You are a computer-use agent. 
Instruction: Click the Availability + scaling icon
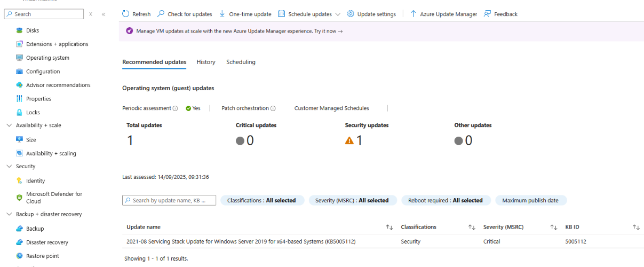pos(19,153)
